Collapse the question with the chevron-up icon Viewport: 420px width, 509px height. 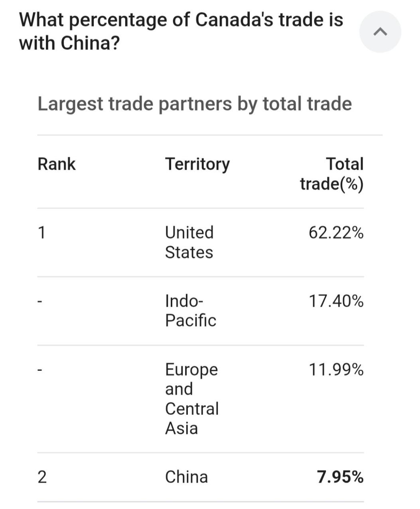(380, 32)
